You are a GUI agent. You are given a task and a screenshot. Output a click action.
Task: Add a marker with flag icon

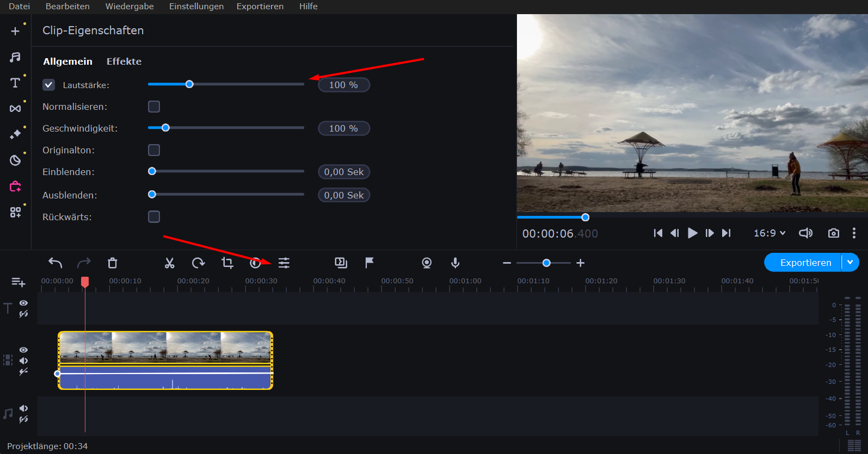pos(370,263)
